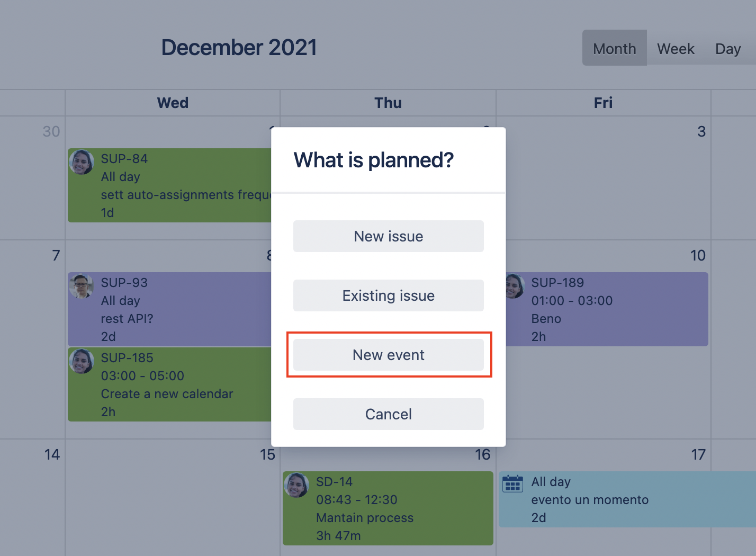Choose Existing issue in the dialog
The height and width of the screenshot is (556, 756).
(388, 295)
